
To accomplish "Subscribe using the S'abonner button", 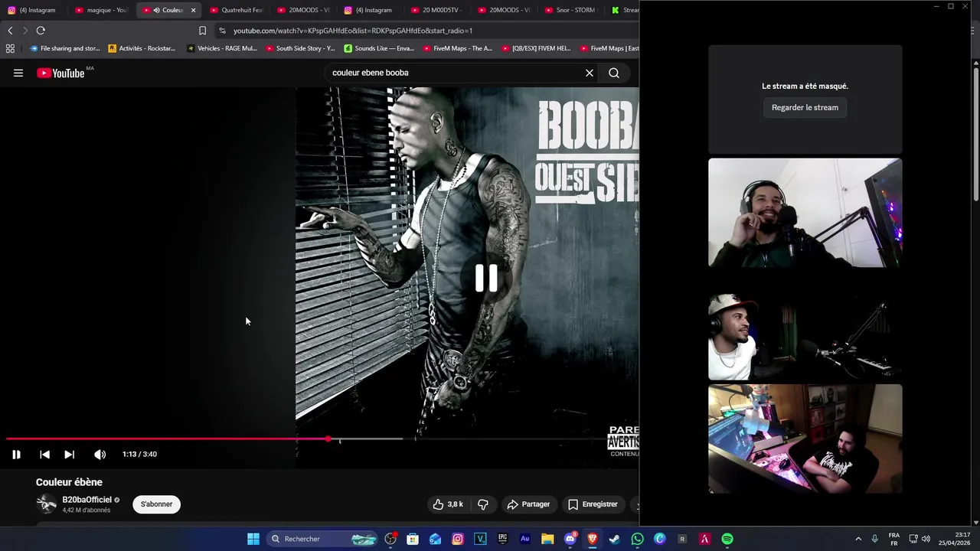I will (x=156, y=504).
